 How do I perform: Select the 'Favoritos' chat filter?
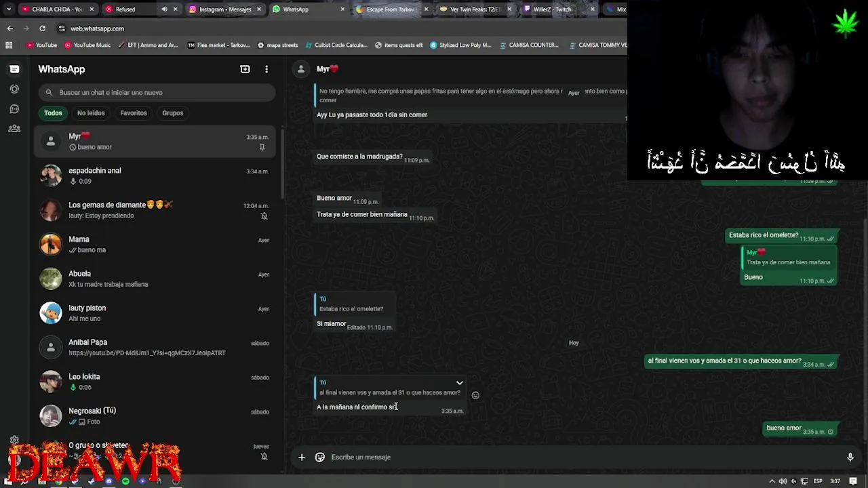point(134,113)
